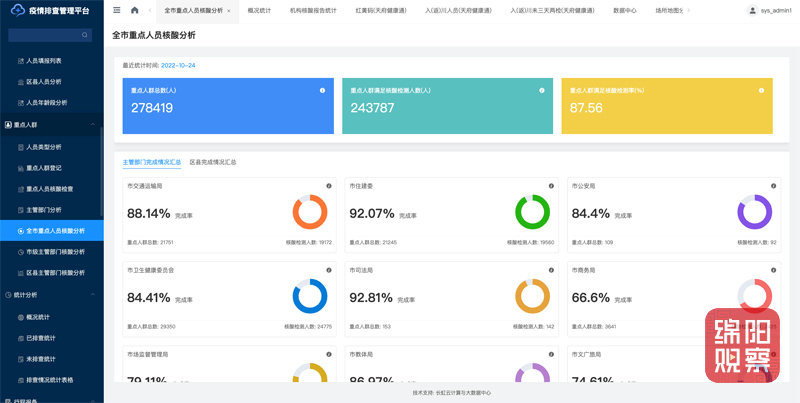The height and width of the screenshot is (403, 800).
Task: Click amber donut chart for 市司法局
Action: [532, 296]
